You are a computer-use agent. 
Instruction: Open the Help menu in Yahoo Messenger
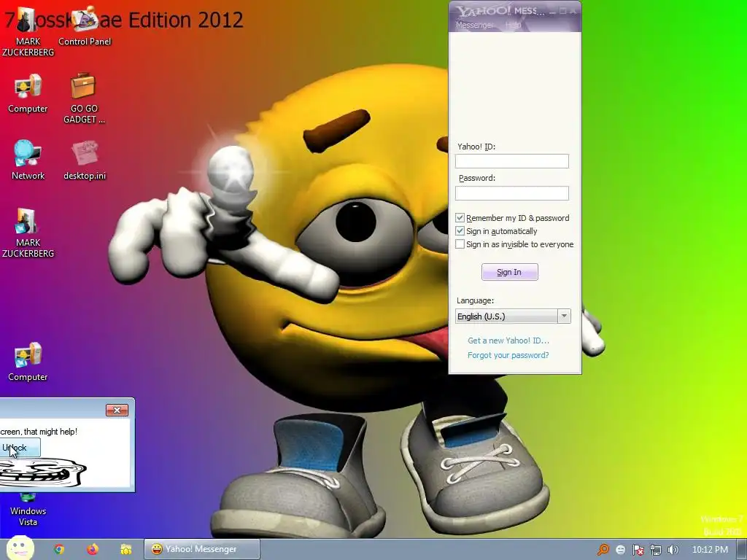pyautogui.click(x=513, y=25)
